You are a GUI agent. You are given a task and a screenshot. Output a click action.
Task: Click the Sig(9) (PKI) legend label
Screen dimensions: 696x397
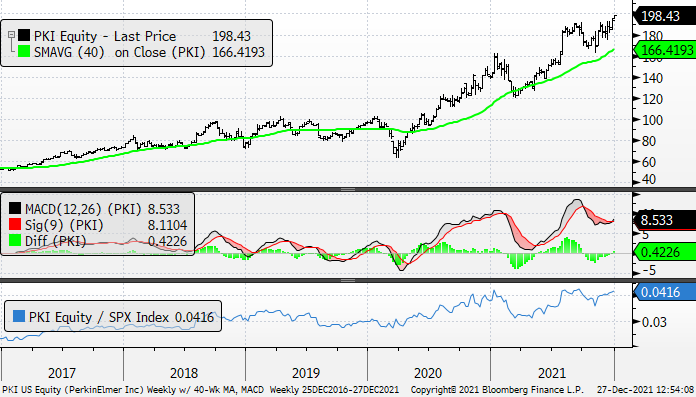pyautogui.click(x=64, y=225)
